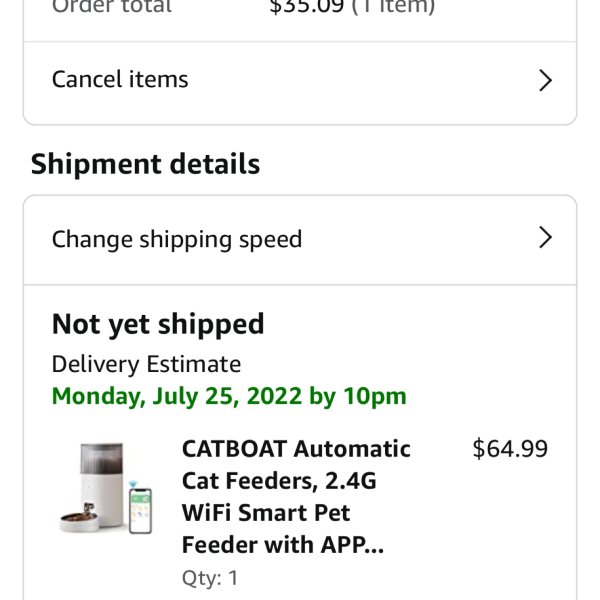Click the $35.09 order total amount
The height and width of the screenshot is (600, 600).
click(307, 7)
